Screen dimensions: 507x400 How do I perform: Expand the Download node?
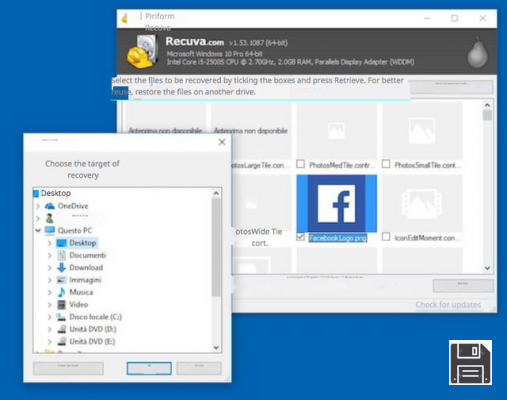coord(50,268)
